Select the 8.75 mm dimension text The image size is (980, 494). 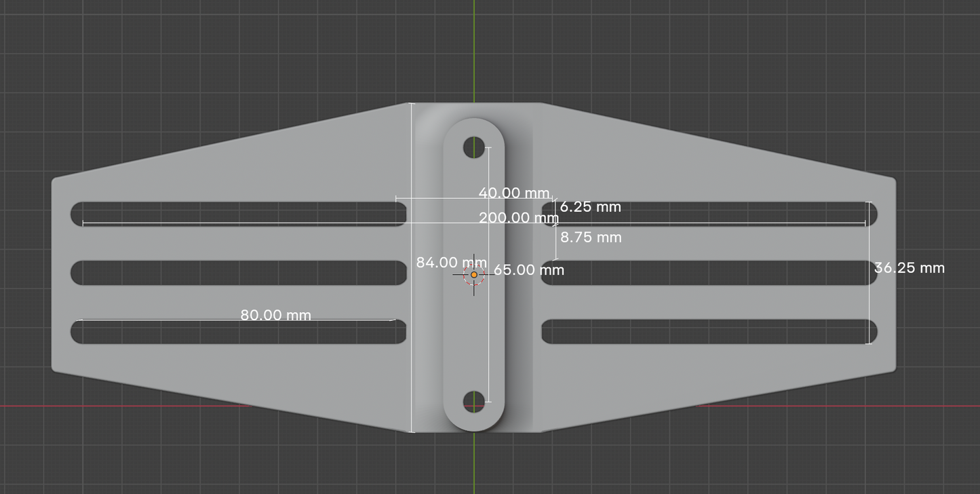pyautogui.click(x=590, y=237)
